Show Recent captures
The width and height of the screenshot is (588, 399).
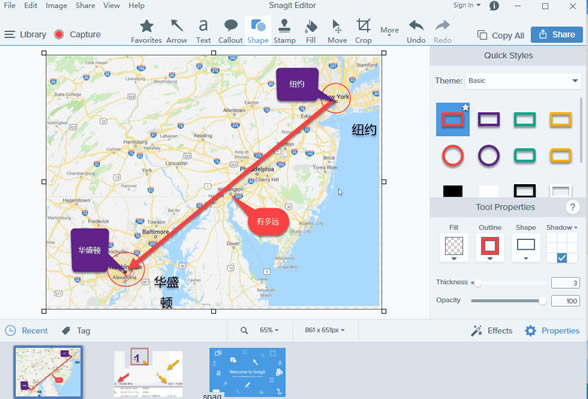click(26, 330)
